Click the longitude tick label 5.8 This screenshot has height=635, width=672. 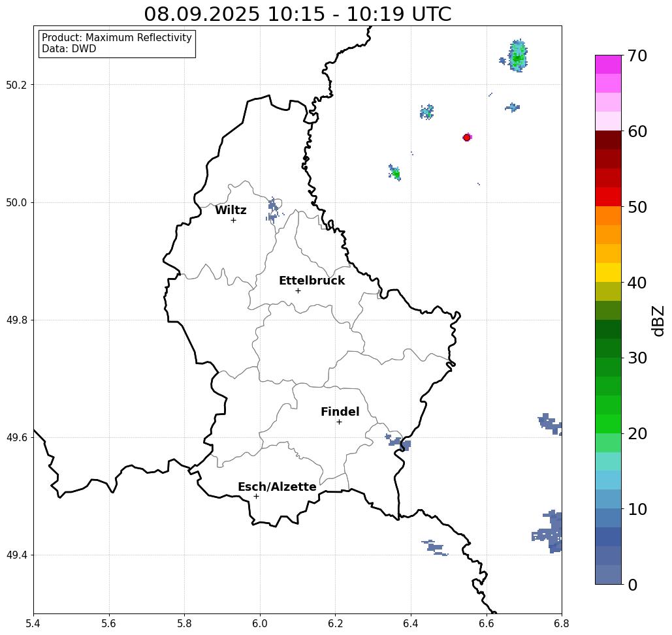184,623
